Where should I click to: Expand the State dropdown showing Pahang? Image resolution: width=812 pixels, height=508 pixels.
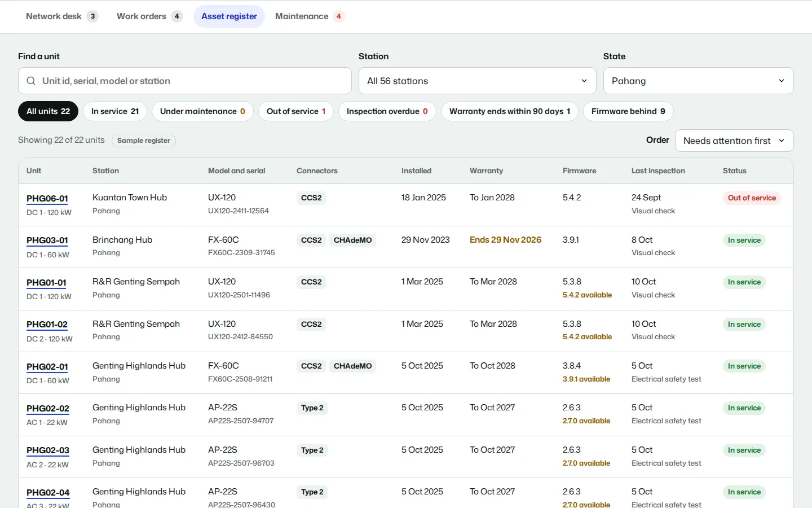click(698, 81)
